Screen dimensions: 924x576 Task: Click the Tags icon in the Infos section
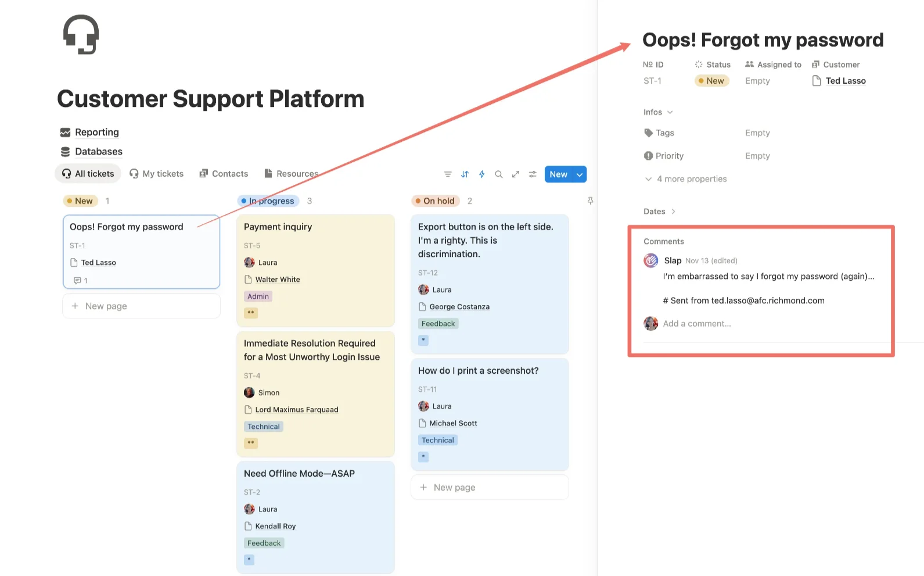tap(649, 133)
